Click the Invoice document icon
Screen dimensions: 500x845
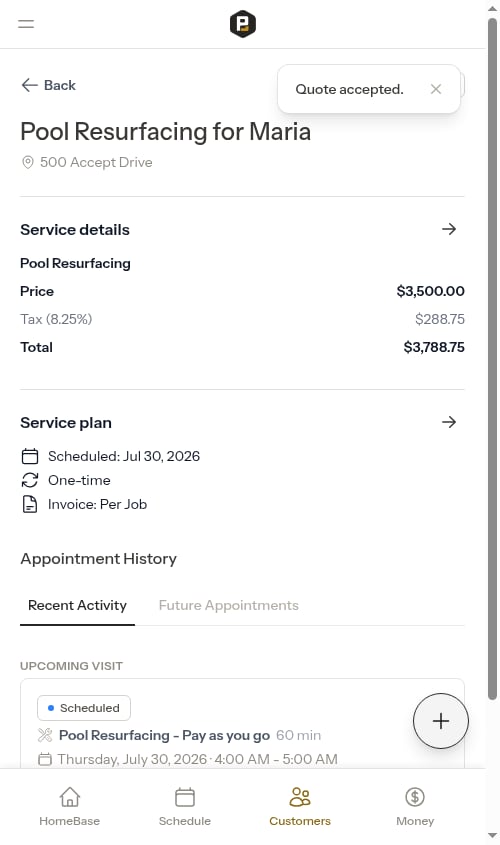30,504
